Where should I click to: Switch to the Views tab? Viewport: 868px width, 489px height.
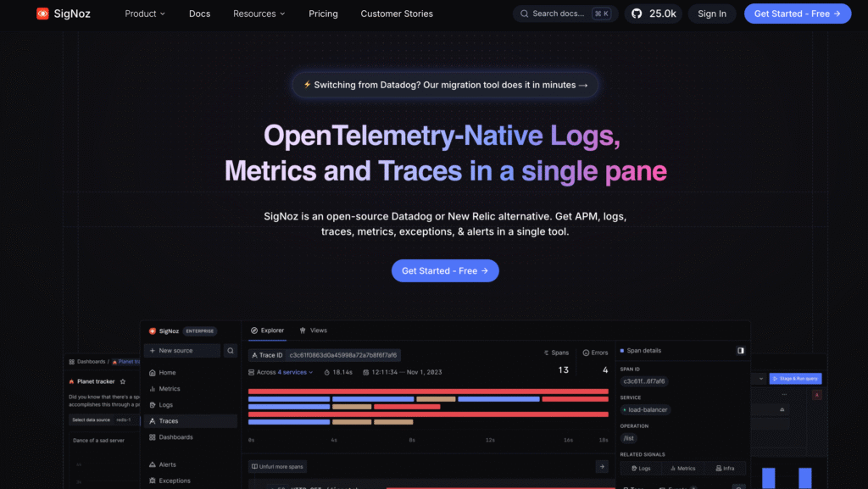(x=314, y=331)
